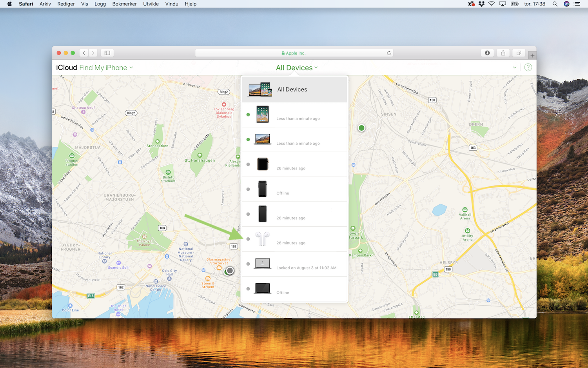Select the offline MacBook at list bottom

(294, 289)
